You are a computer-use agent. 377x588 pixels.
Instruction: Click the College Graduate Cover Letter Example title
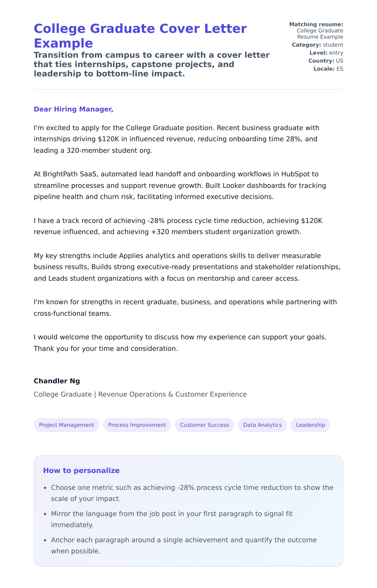click(x=140, y=36)
